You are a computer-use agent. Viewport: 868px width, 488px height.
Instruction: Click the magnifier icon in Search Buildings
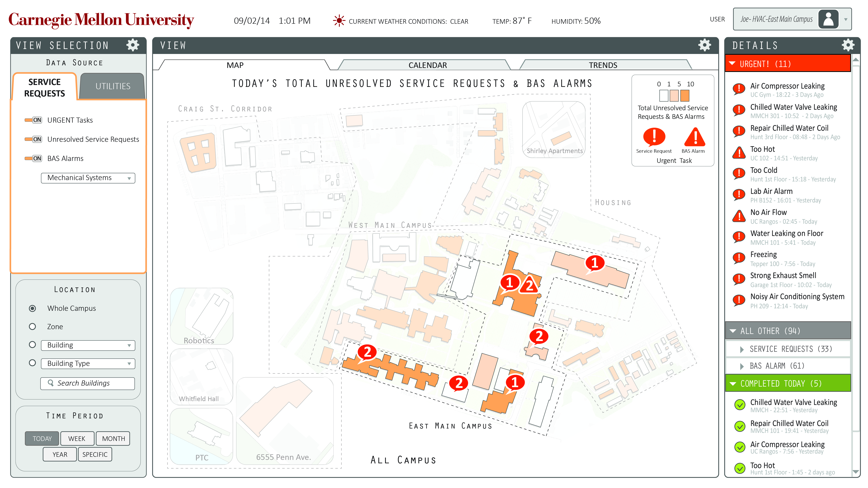pyautogui.click(x=51, y=383)
